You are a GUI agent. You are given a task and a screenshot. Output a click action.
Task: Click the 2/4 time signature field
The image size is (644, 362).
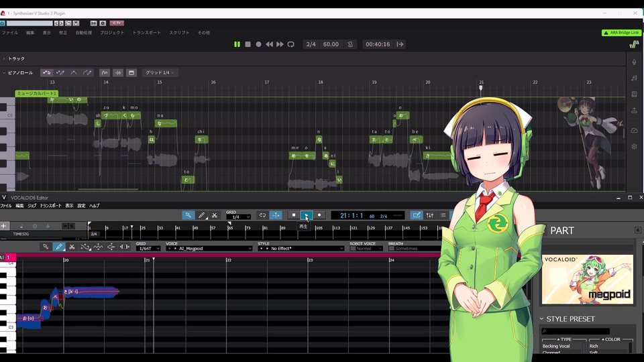(311, 44)
